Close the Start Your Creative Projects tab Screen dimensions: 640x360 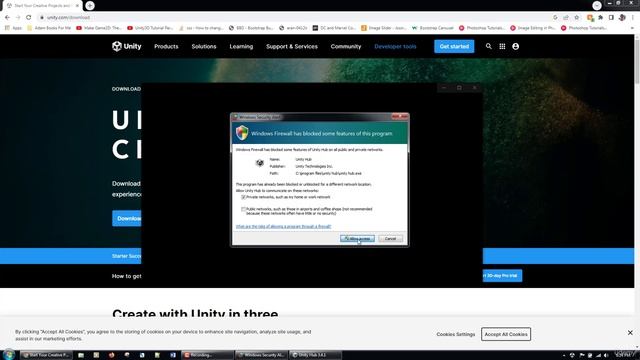point(77,6)
